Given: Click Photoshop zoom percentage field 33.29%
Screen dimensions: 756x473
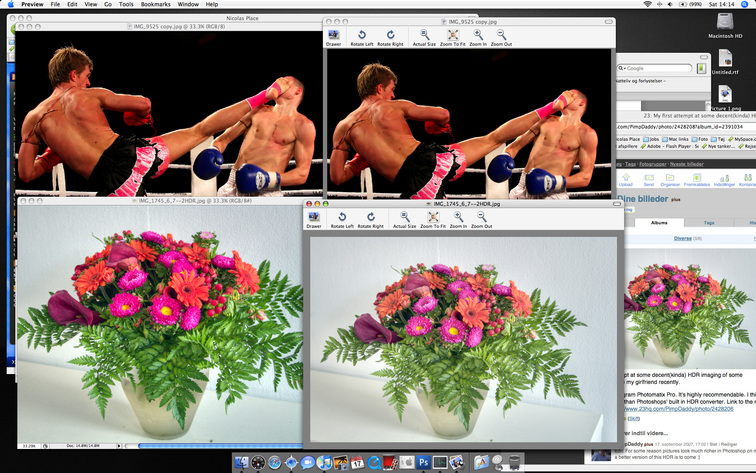Looking at the screenshot, I should (x=29, y=446).
